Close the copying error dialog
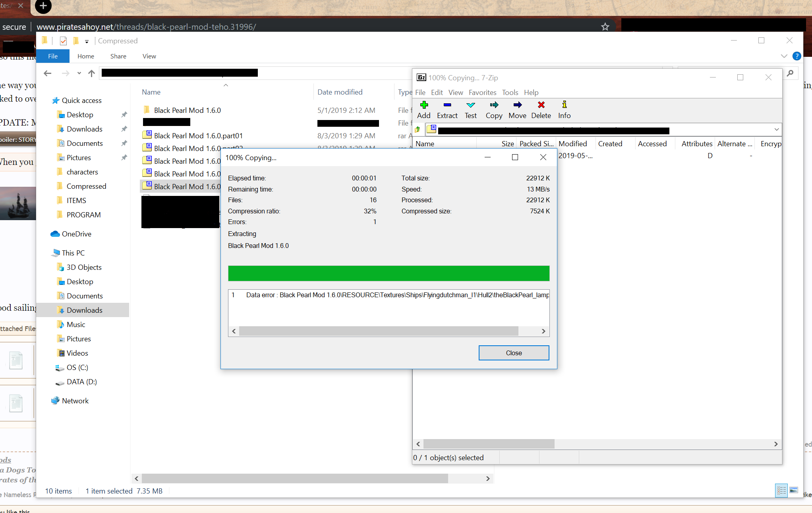 tap(514, 353)
